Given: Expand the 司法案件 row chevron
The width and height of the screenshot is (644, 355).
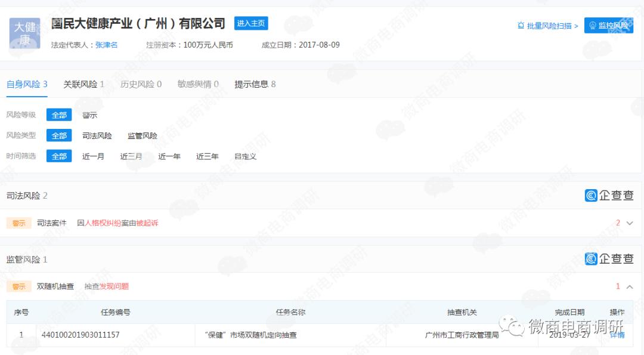Looking at the screenshot, I should tap(630, 223).
